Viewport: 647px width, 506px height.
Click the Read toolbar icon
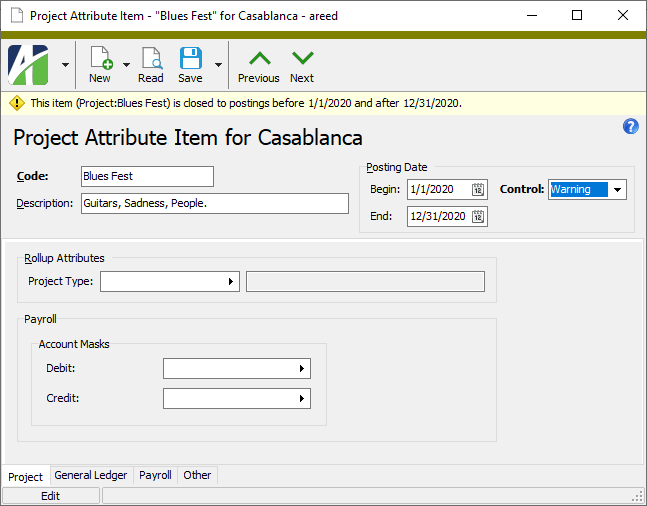151,59
